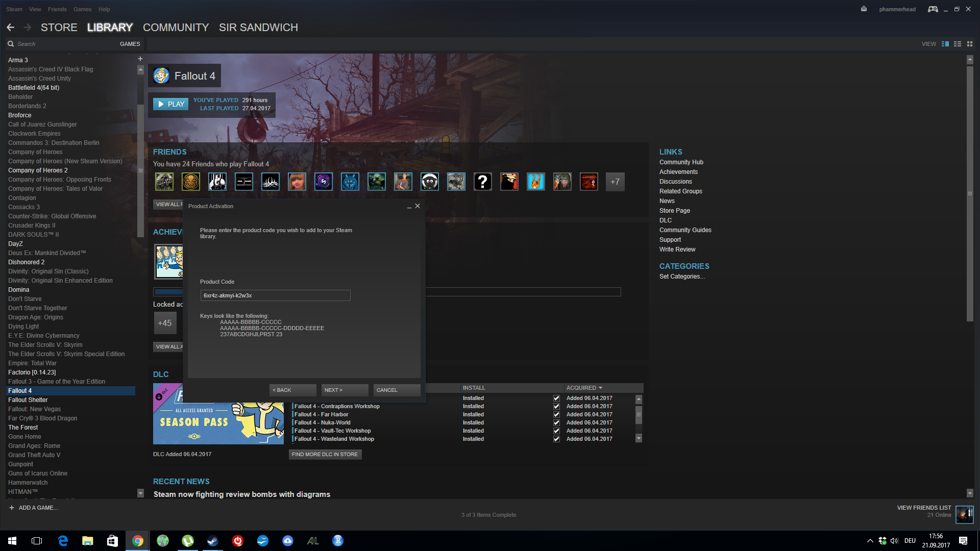Click the PLAY button for Fallout 4
This screenshot has width=980, height=551.
171,104
